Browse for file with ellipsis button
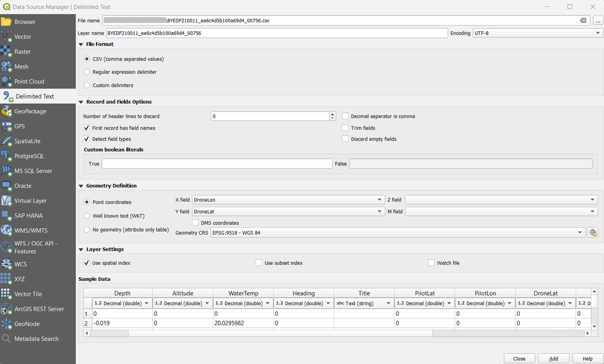604x364 pixels. pyautogui.click(x=598, y=21)
